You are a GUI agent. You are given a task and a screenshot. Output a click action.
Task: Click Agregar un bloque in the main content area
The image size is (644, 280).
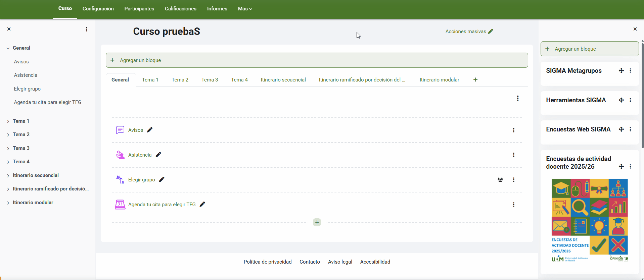coord(316,60)
